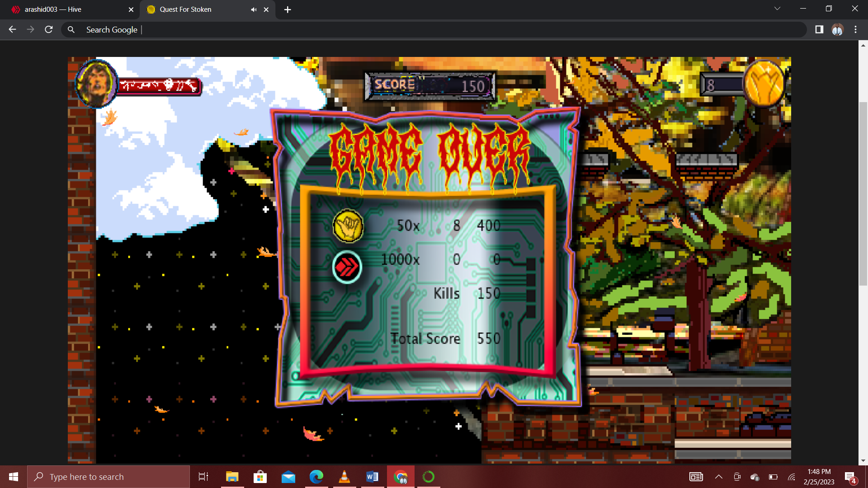Click the search magnifier icon in address bar

point(71,29)
